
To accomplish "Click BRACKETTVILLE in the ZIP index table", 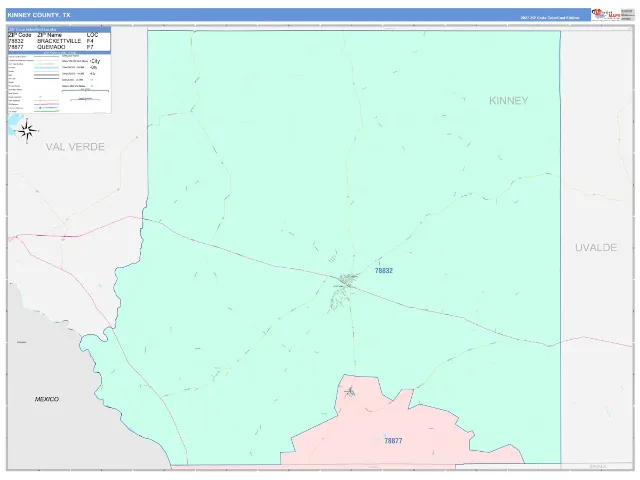I will pos(59,41).
